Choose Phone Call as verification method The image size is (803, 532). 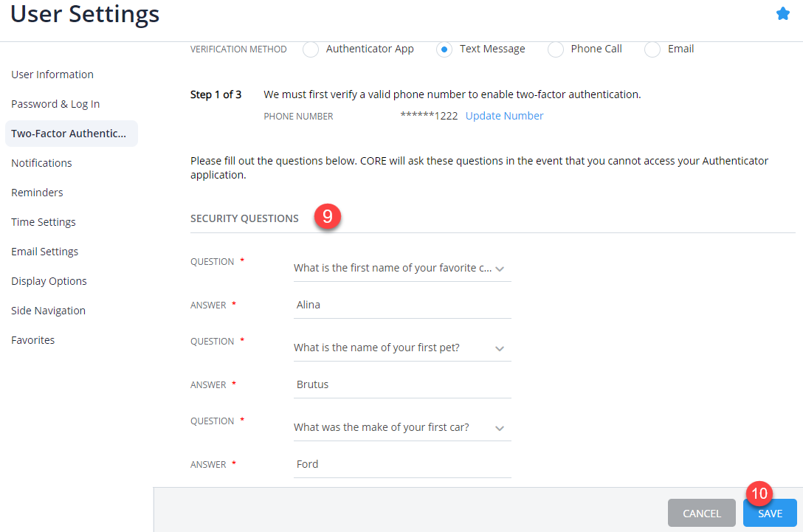pyautogui.click(x=555, y=49)
